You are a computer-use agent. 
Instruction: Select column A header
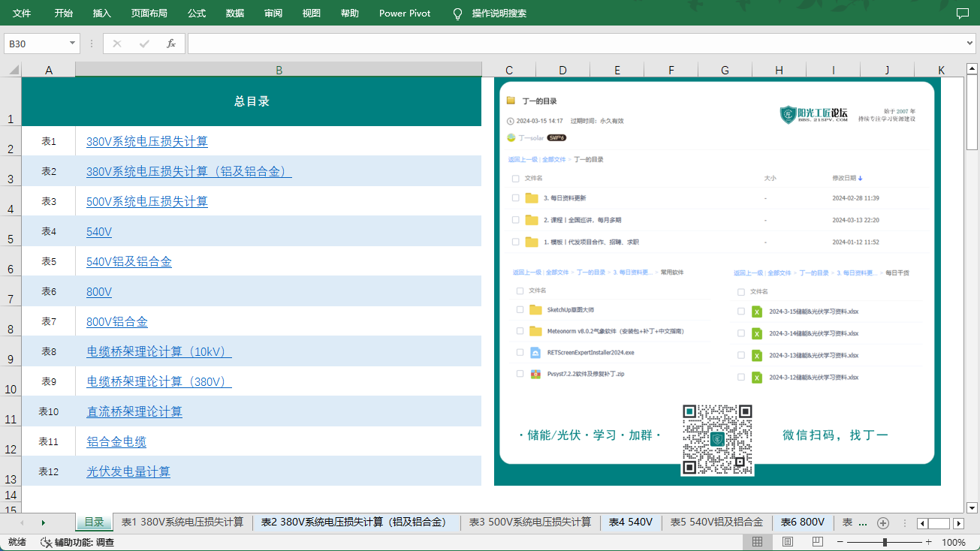(x=49, y=70)
